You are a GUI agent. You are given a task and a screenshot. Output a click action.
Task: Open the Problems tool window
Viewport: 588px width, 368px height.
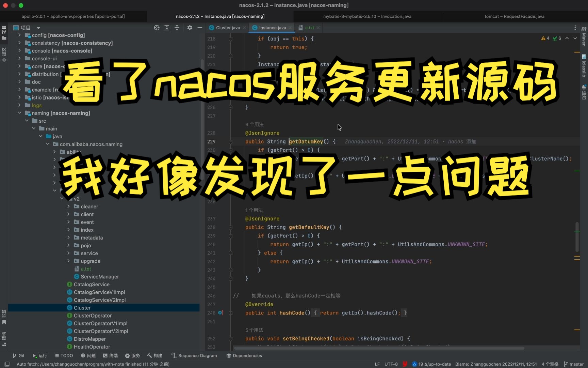88,355
